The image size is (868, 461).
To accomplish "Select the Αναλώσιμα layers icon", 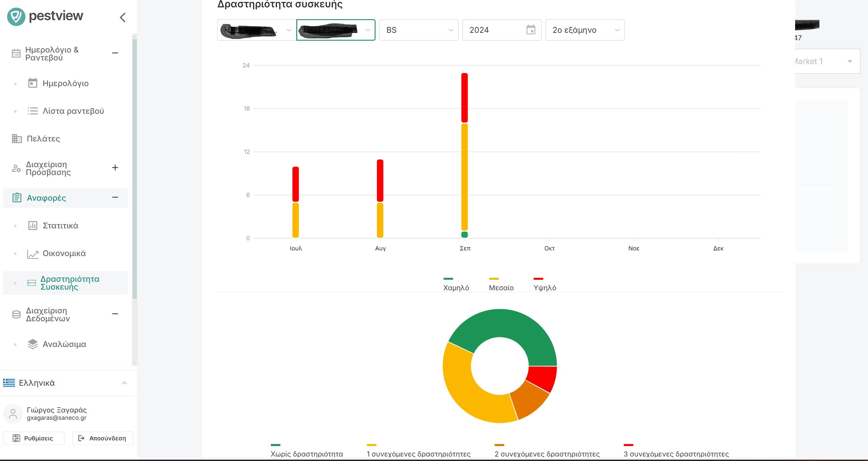I will (x=32, y=344).
